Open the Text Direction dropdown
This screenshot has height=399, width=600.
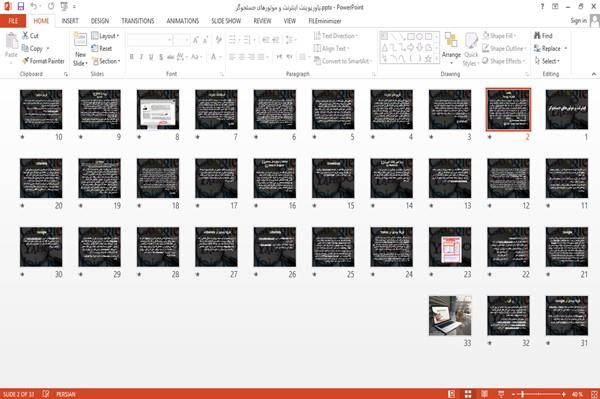(336, 36)
